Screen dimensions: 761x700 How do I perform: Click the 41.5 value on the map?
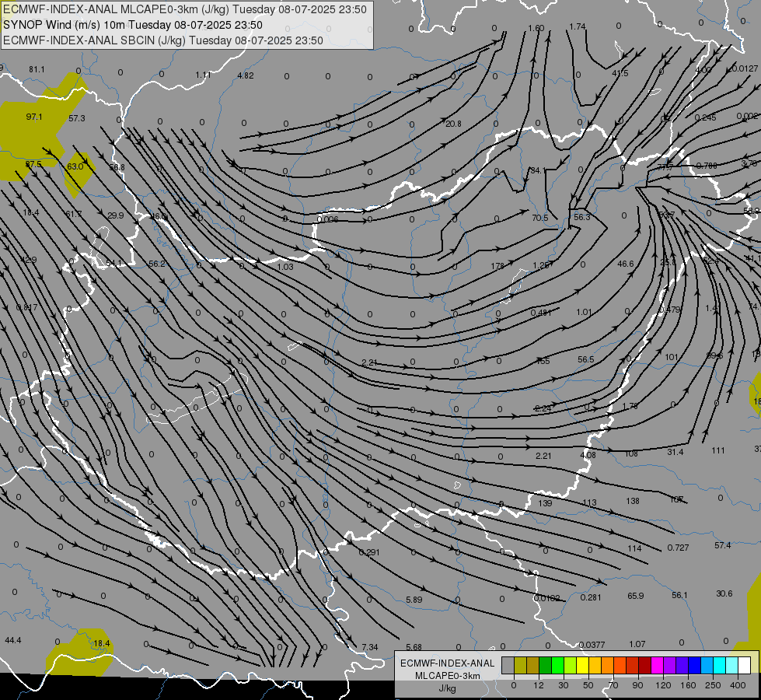[620, 73]
